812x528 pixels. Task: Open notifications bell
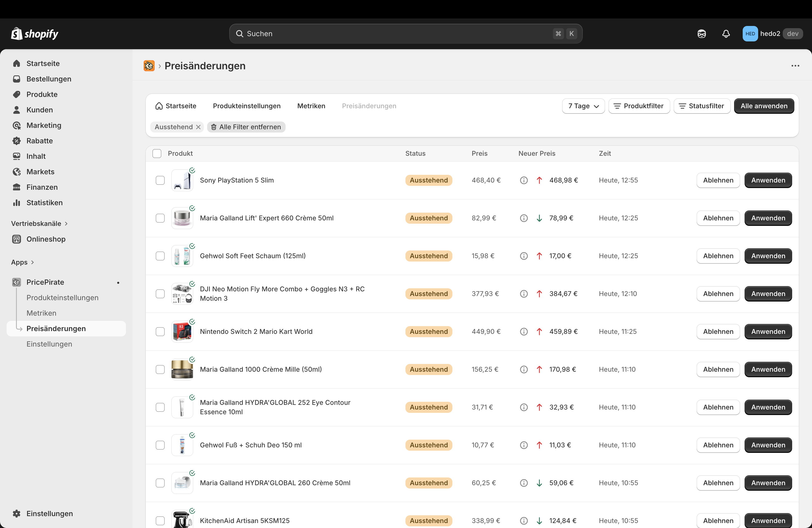tap(726, 33)
